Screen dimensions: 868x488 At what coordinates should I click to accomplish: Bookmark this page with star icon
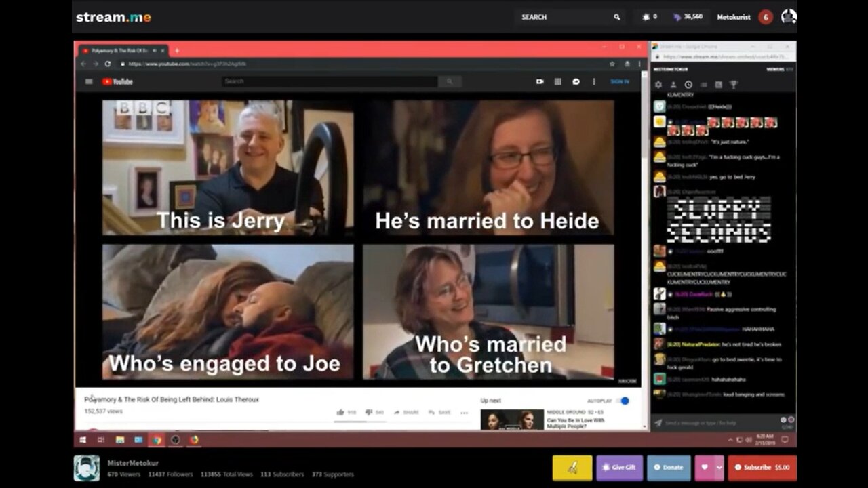612,64
